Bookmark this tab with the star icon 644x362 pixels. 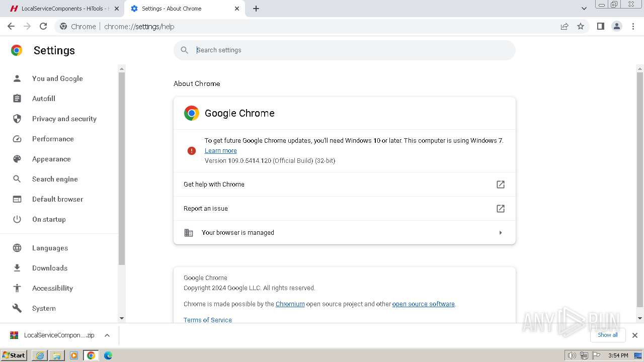pos(581,27)
